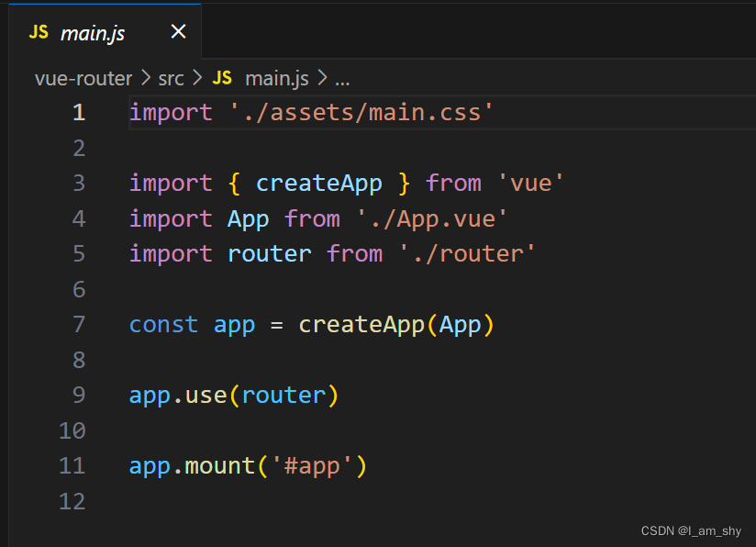Click the const keyword on line 7

[163, 325]
